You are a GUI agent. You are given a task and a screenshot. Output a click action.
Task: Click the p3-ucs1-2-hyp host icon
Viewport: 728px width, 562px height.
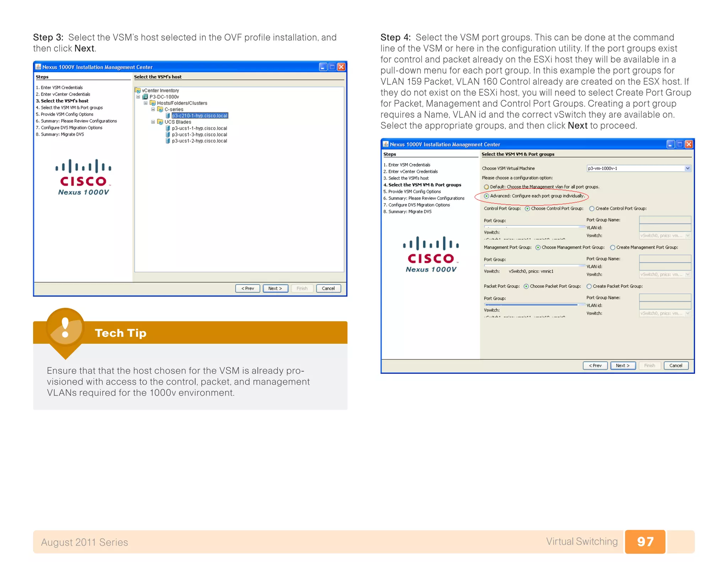167,141
